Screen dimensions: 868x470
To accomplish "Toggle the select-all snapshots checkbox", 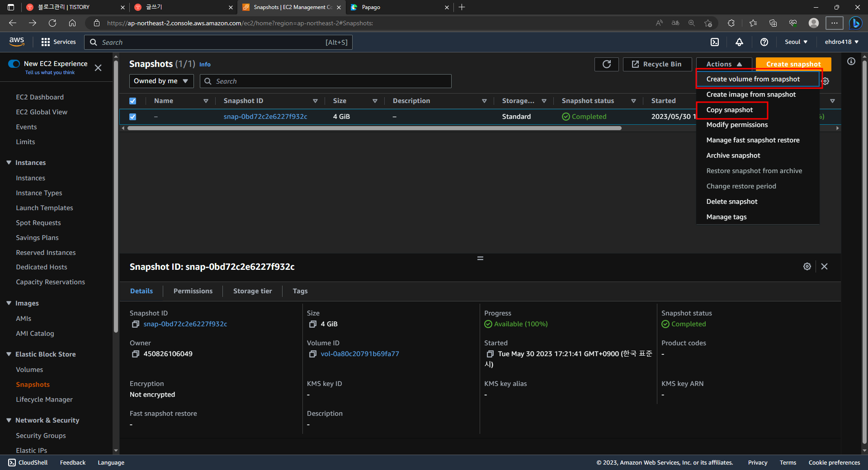I will click(132, 101).
